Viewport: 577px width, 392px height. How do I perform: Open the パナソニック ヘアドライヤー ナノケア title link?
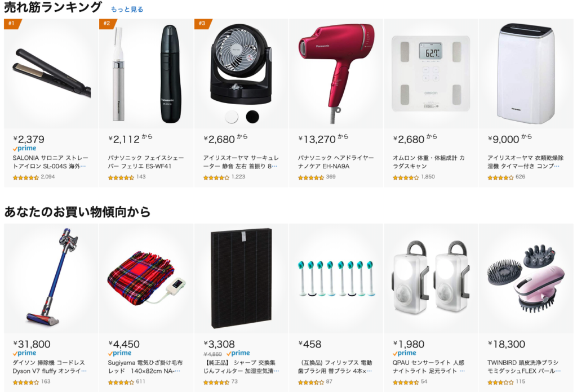pyautogui.click(x=336, y=162)
